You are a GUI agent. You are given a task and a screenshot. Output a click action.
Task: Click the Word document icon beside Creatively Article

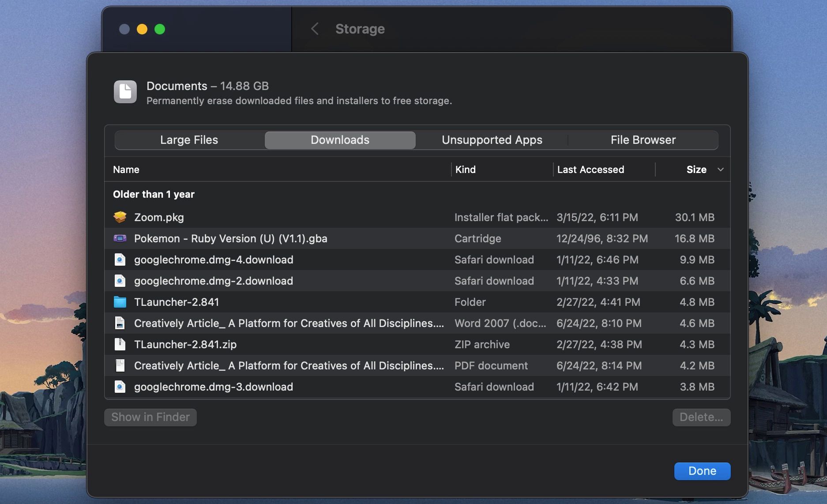(x=120, y=323)
